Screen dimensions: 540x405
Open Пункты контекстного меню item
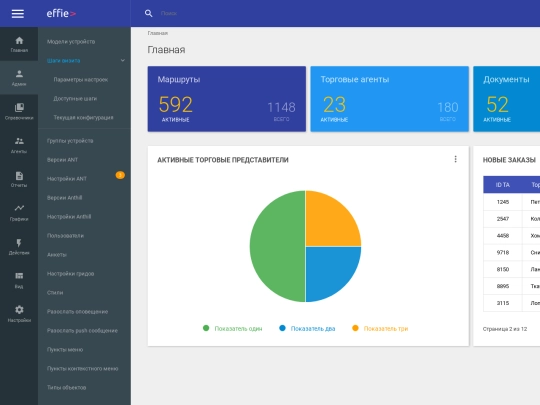point(84,368)
